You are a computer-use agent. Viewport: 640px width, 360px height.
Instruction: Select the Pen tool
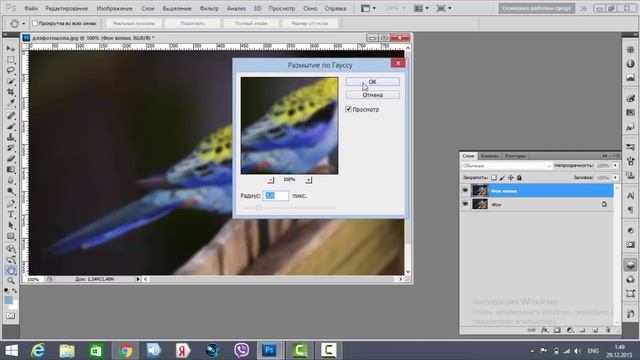pos(11,204)
